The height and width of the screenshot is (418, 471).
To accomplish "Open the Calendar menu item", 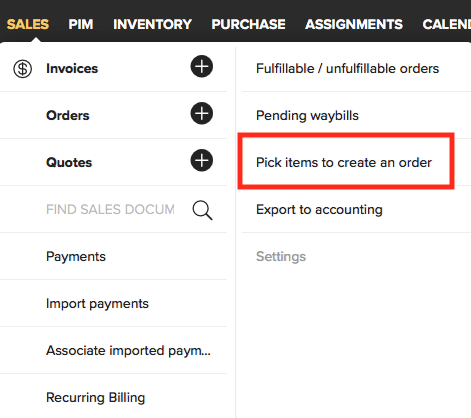I will (x=447, y=24).
